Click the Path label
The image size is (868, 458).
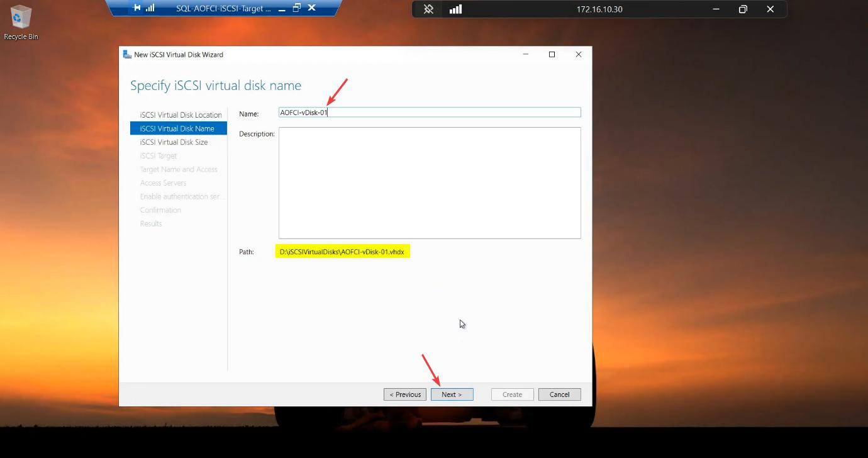pos(247,252)
